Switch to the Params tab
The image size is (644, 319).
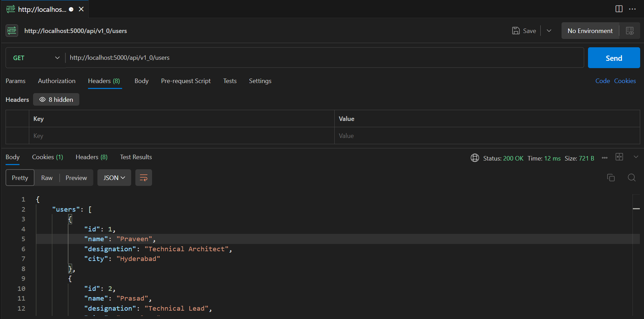pyautogui.click(x=16, y=81)
